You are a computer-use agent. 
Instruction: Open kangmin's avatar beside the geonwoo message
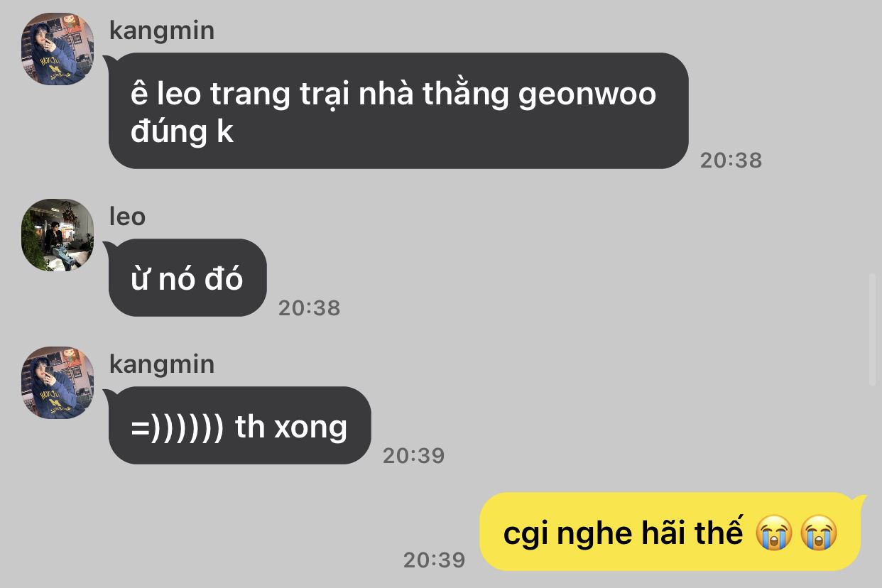58,49
